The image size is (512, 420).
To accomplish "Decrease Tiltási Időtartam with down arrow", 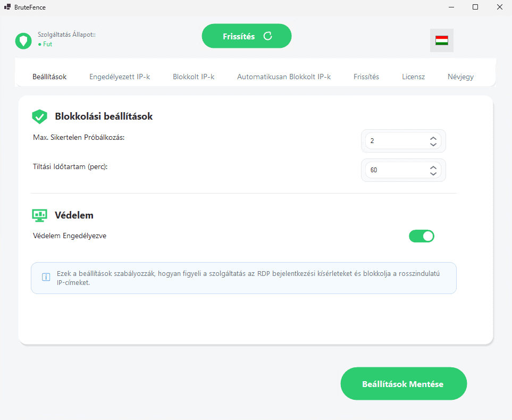I will click(433, 173).
